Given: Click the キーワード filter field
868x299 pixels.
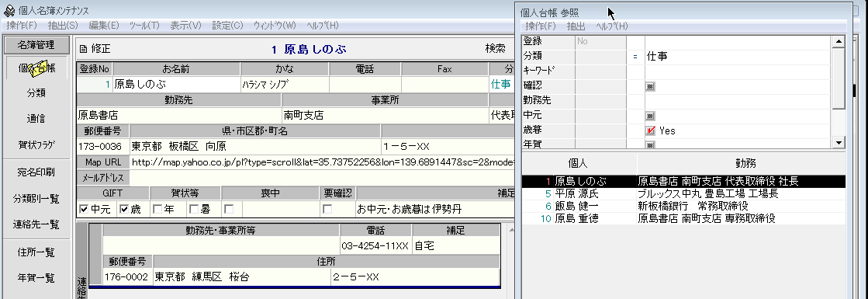Looking at the screenshot, I should tap(738, 71).
